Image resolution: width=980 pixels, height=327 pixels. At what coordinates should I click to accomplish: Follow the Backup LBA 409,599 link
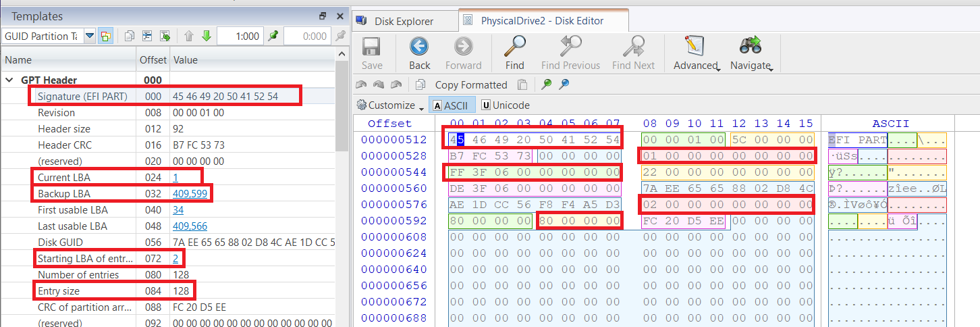(190, 194)
